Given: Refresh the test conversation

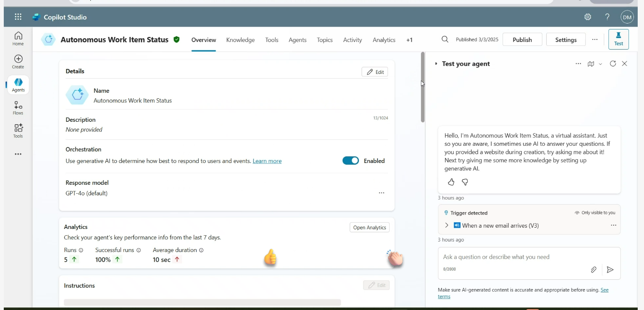Looking at the screenshot, I should coord(613,64).
